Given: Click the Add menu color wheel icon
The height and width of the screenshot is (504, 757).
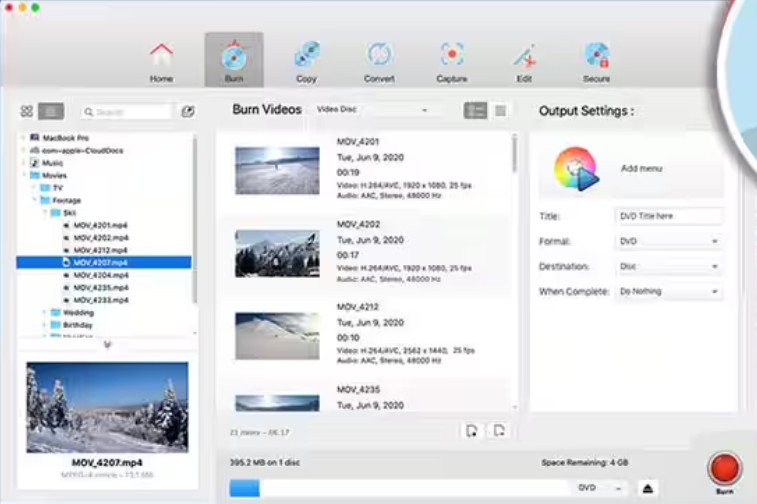Looking at the screenshot, I should (576, 169).
